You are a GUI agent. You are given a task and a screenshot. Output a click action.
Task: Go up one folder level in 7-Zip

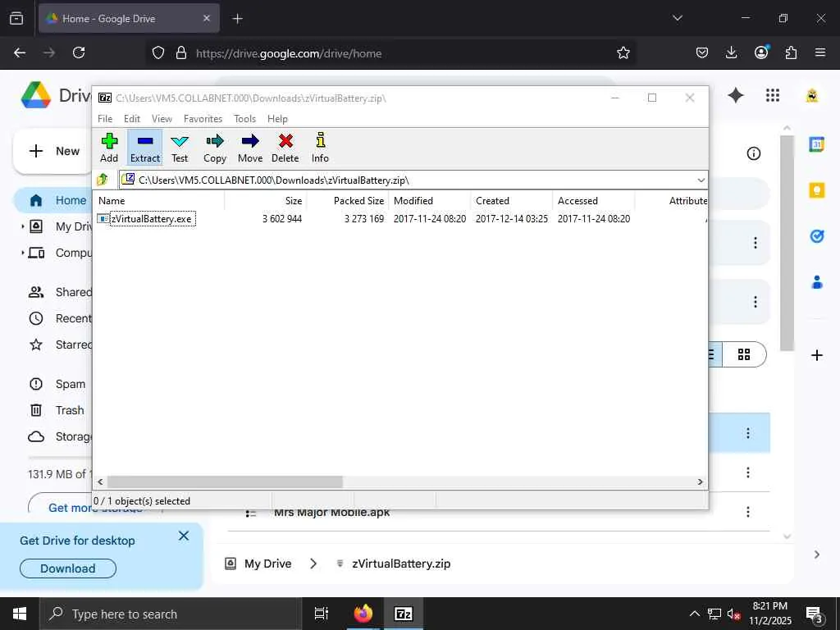click(103, 180)
